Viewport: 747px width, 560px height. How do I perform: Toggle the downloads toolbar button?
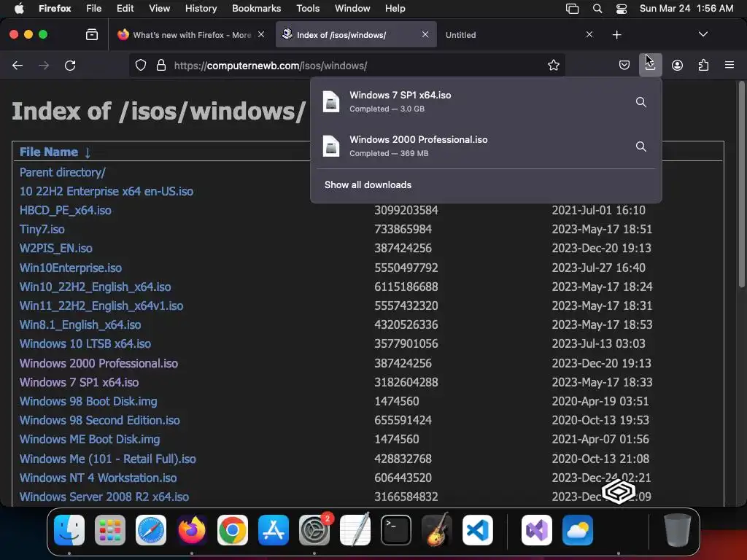click(650, 65)
